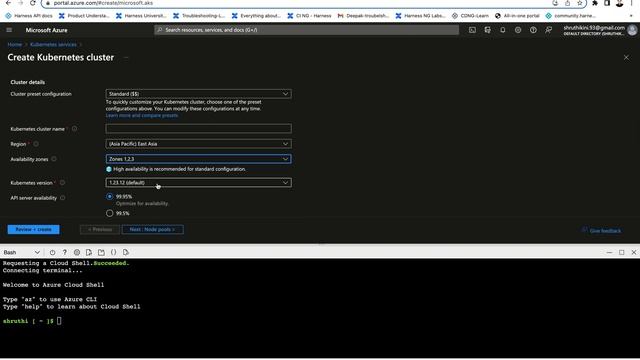Expand the bookmarks overflow arrow

[x=631, y=16]
